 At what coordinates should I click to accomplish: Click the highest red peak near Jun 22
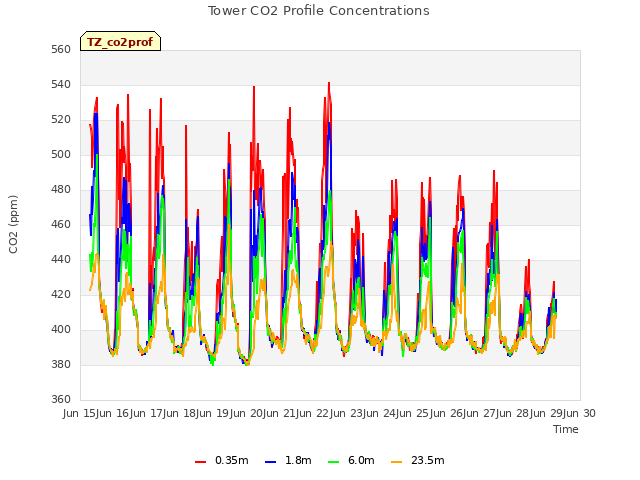[x=329, y=83]
